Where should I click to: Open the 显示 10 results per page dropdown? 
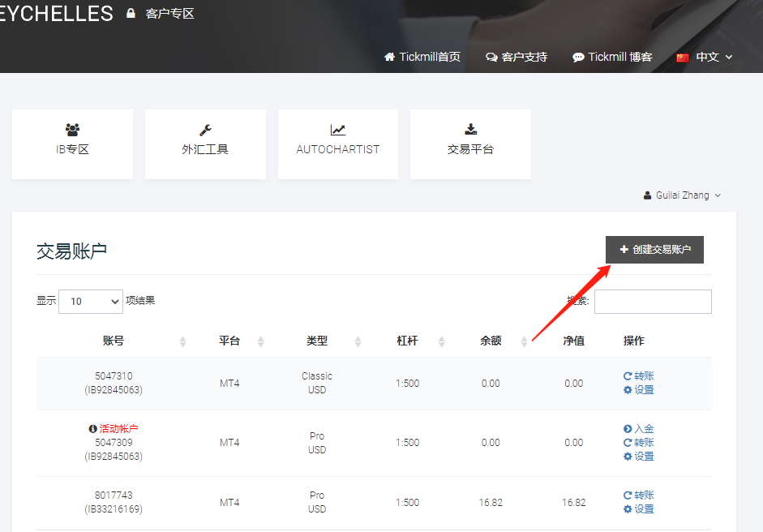(x=91, y=302)
